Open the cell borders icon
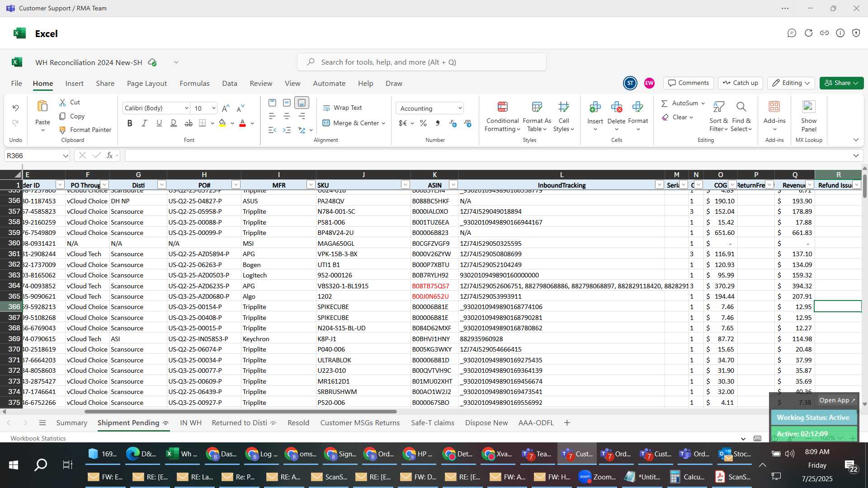The height and width of the screenshot is (488, 868). (x=203, y=123)
